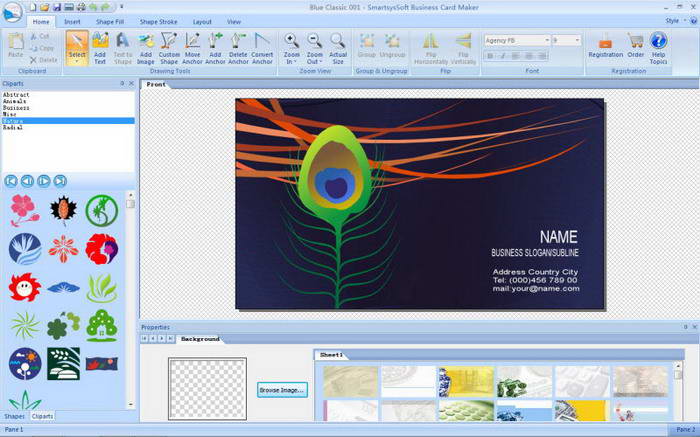Go to previous clipart page button
This screenshot has height=437, width=700.
(28, 181)
